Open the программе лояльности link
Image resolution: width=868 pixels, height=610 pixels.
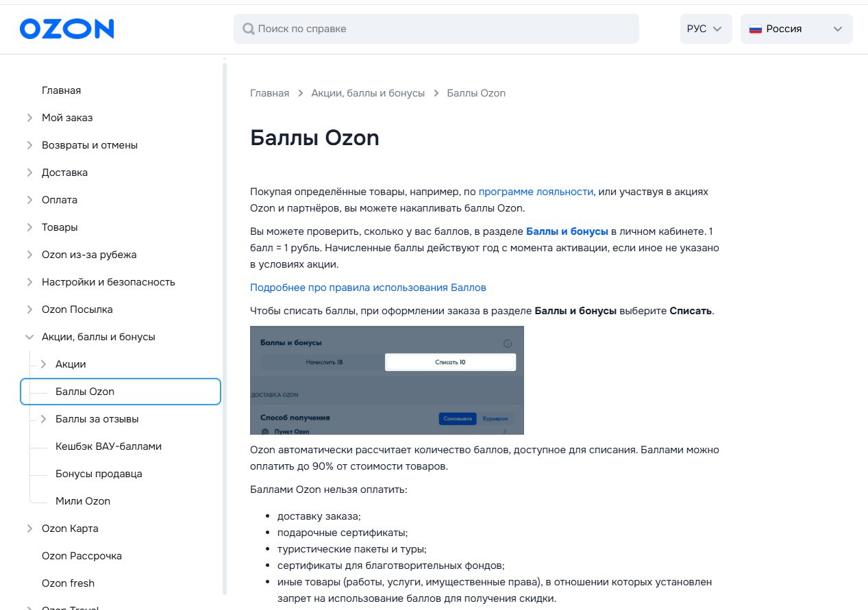pos(536,192)
